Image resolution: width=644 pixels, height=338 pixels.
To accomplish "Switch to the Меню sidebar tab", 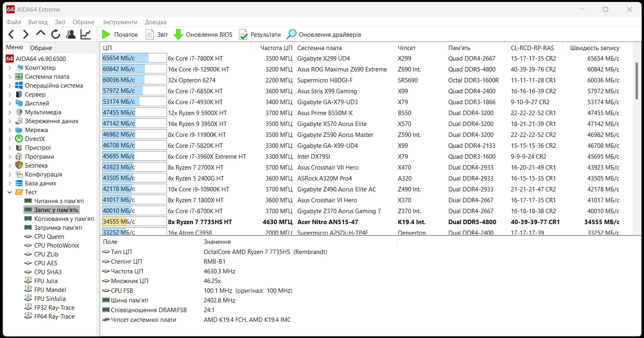I will point(15,47).
